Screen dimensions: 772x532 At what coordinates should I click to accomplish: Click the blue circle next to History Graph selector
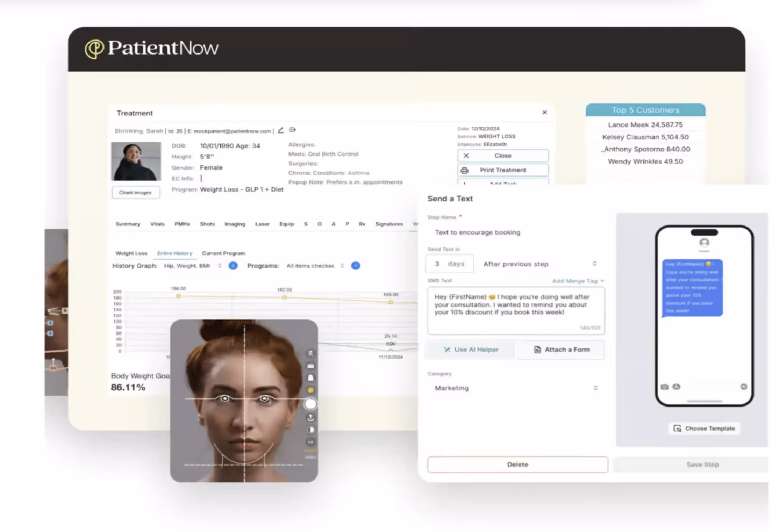pyautogui.click(x=233, y=266)
